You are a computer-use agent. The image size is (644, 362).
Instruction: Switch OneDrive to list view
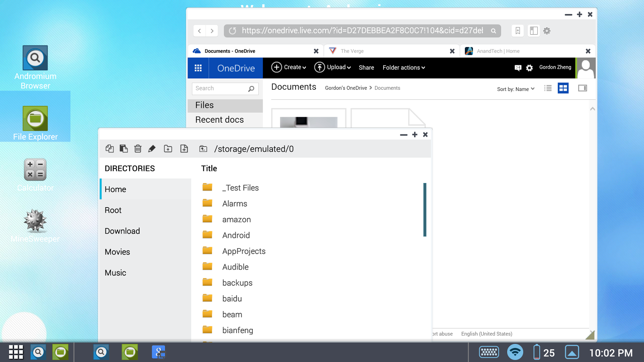548,88
